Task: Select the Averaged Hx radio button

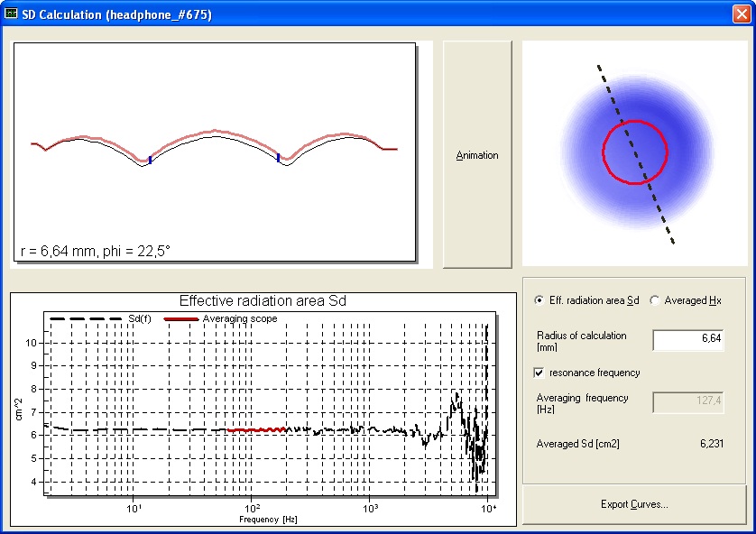Action: pyautogui.click(x=655, y=300)
